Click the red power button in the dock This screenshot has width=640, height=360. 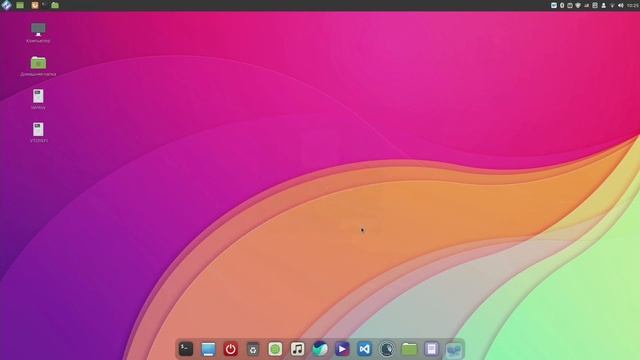coord(231,349)
